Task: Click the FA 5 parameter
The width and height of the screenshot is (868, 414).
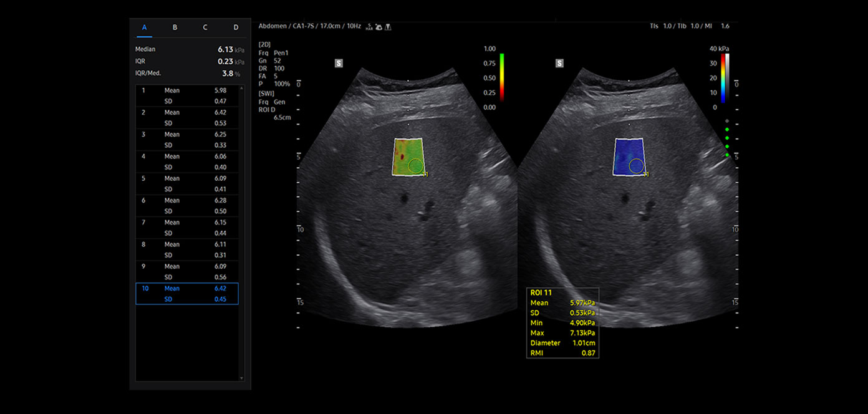Action: (x=268, y=75)
